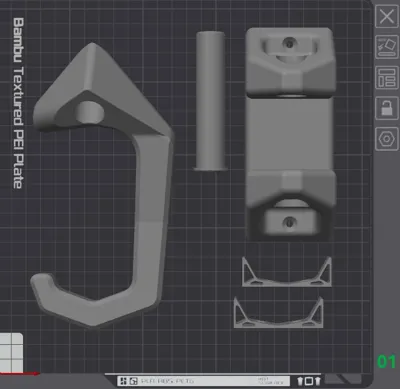The image size is (400, 389).
Task: Click the green plate number 01
Action: pyautogui.click(x=386, y=362)
